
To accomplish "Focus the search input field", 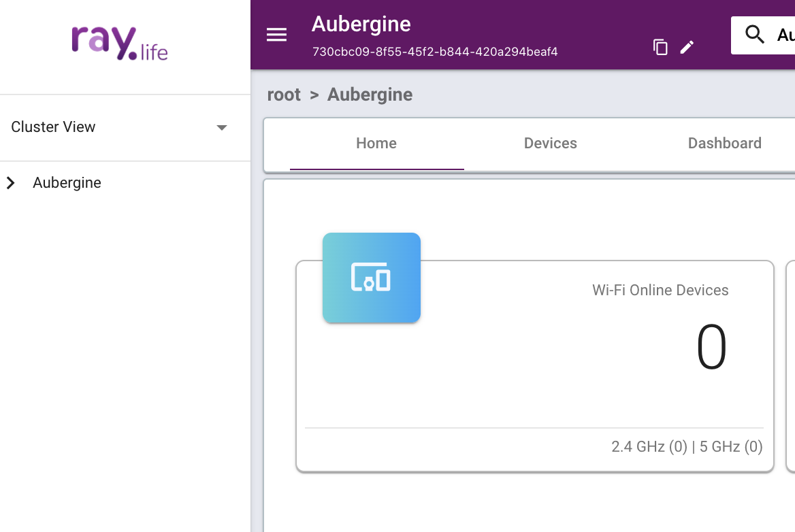I will [x=784, y=35].
